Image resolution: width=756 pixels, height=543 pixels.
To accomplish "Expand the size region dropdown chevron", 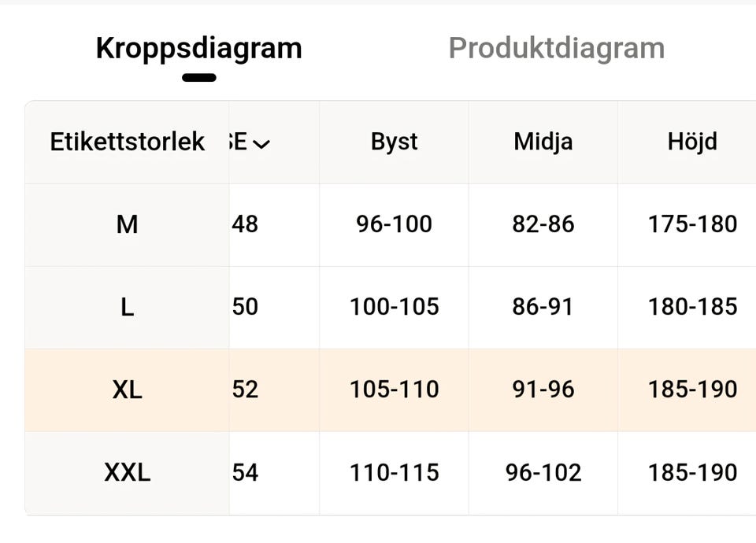I will click(x=262, y=143).
